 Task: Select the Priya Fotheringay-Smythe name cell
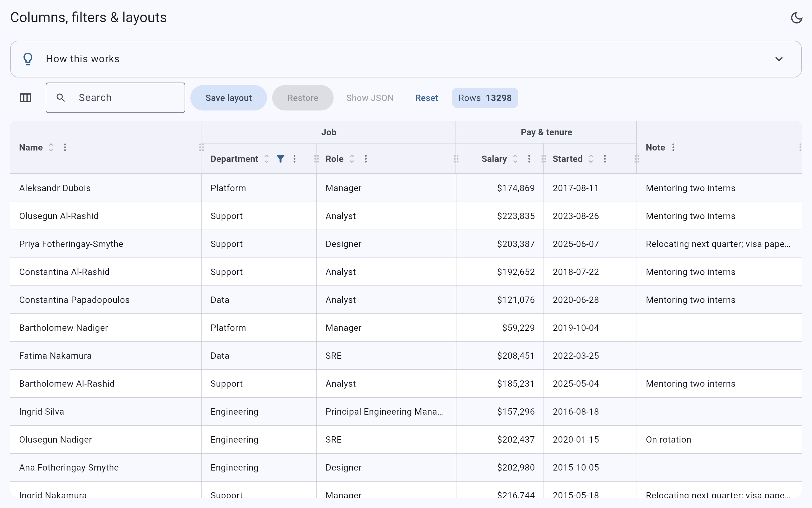(106, 244)
